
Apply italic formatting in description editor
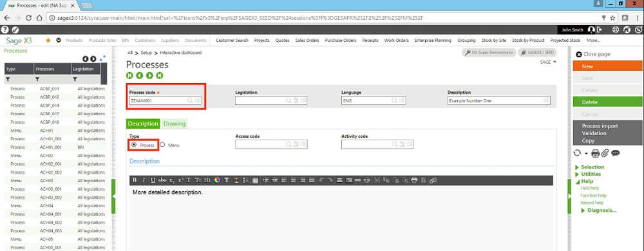(x=144, y=180)
